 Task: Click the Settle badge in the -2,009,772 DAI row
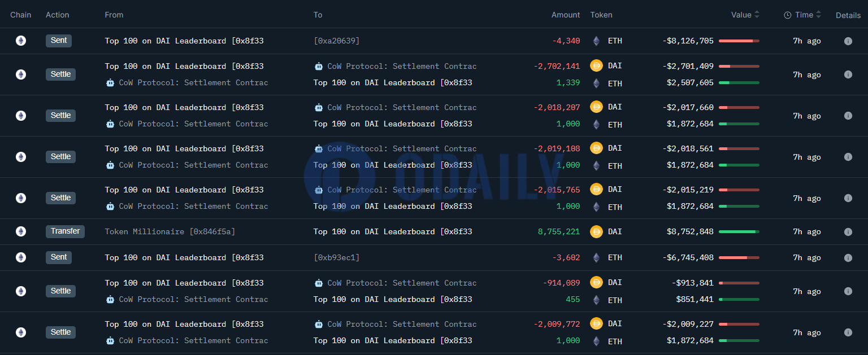click(60, 332)
